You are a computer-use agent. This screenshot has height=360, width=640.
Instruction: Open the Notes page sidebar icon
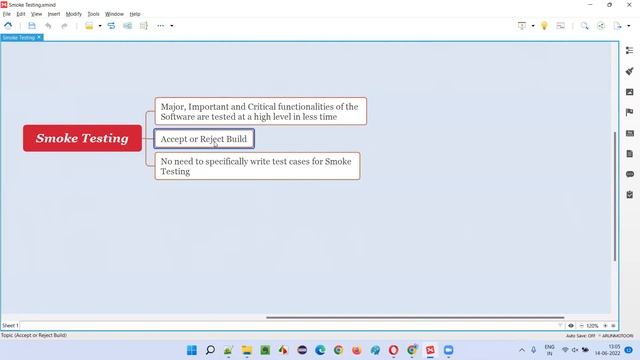click(x=630, y=154)
